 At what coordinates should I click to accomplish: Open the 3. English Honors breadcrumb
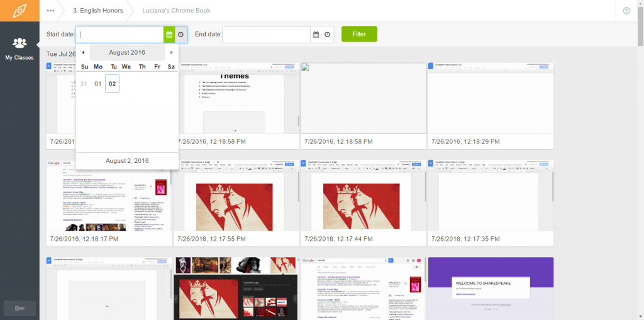98,11
